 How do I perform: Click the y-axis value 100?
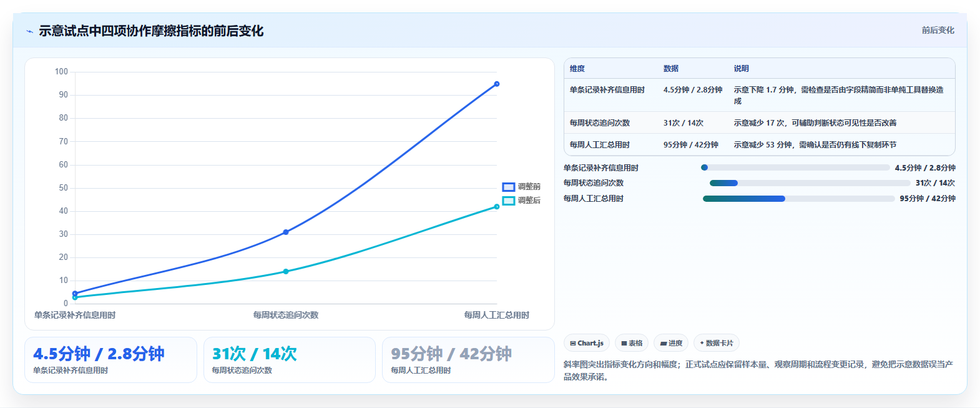(x=61, y=72)
